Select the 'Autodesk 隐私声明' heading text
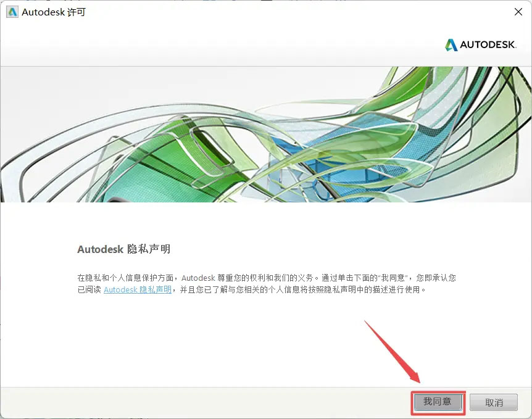This screenshot has height=419, width=532. pyautogui.click(x=124, y=249)
